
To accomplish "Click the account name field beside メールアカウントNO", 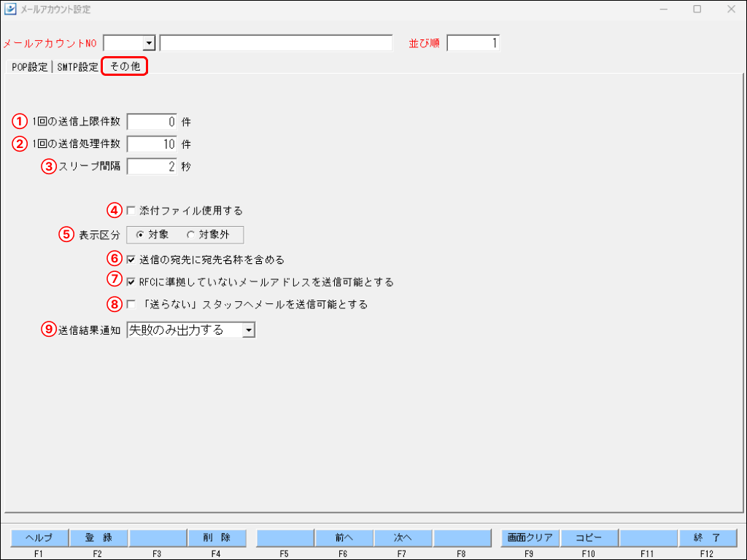I will [x=276, y=43].
